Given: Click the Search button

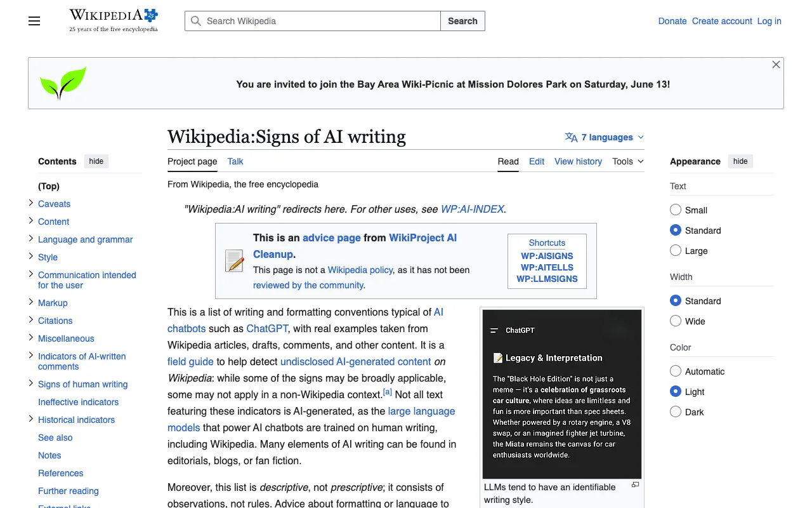Looking at the screenshot, I should pos(462,21).
